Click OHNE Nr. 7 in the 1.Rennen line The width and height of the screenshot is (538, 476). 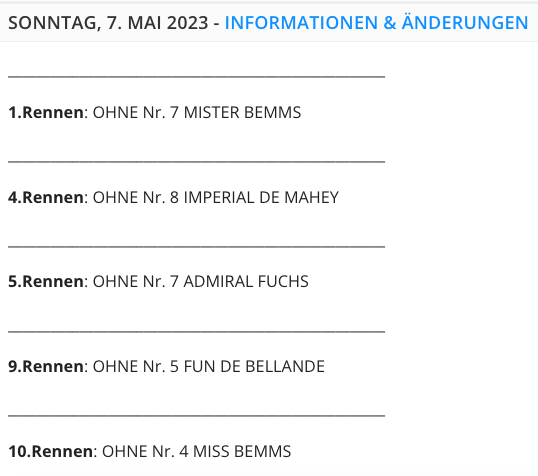pyautogui.click(x=136, y=112)
